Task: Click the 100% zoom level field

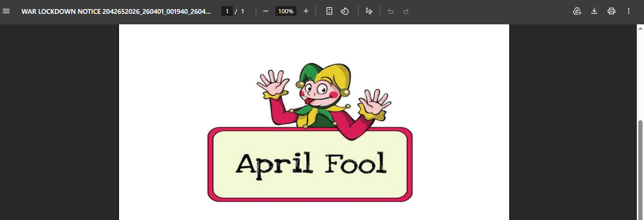Action: pyautogui.click(x=286, y=11)
